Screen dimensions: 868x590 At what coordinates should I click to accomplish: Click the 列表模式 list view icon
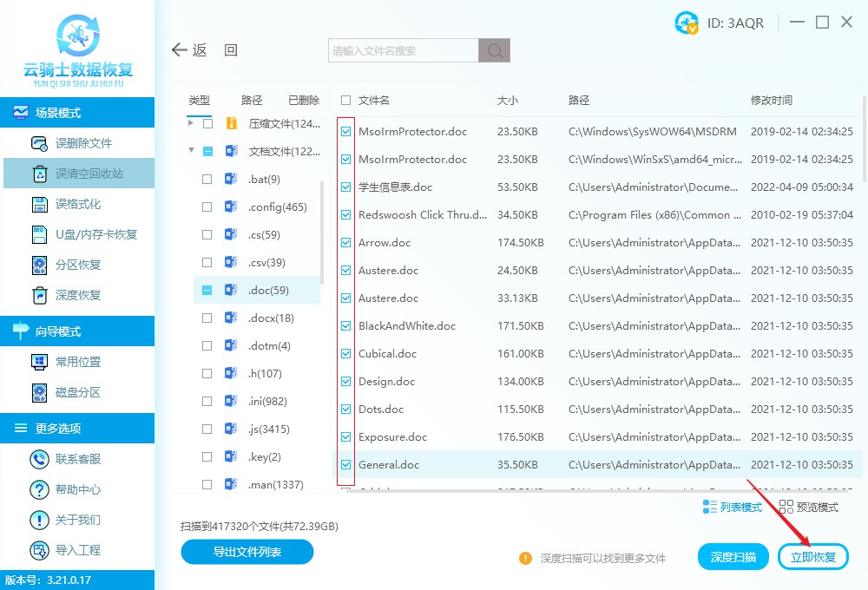click(x=710, y=507)
